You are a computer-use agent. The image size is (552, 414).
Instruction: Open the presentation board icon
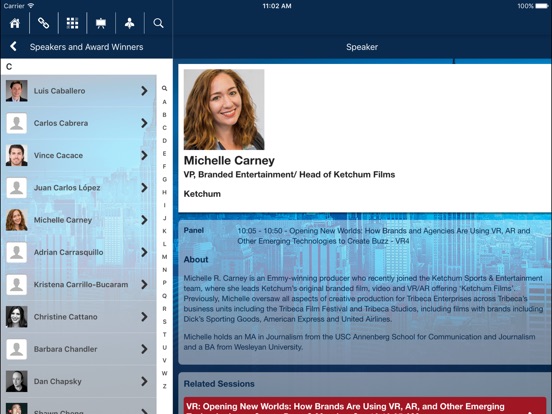[101, 23]
